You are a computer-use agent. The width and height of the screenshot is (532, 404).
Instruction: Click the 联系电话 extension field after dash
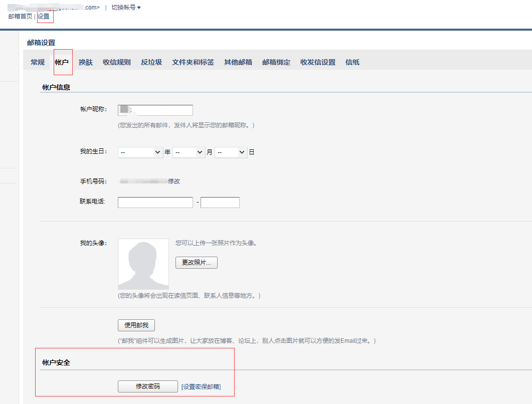(x=220, y=203)
